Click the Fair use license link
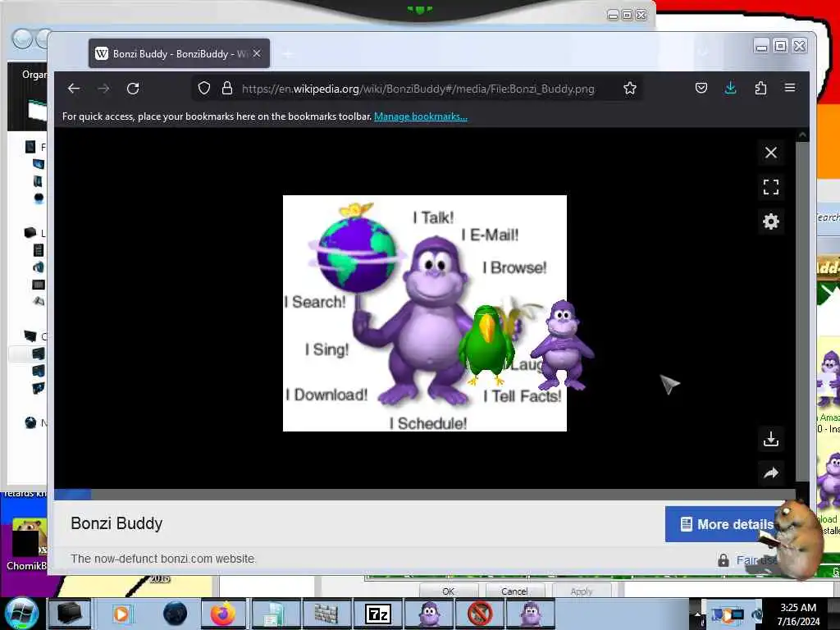The height and width of the screenshot is (630, 840). [x=756, y=560]
